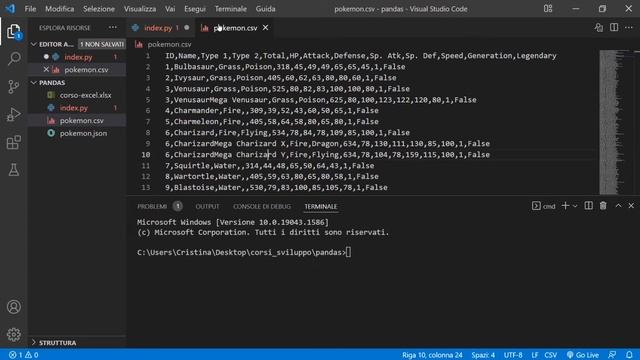Click the Bulbasaur line in the editor
The height and width of the screenshot is (360, 640).
pos(285,67)
